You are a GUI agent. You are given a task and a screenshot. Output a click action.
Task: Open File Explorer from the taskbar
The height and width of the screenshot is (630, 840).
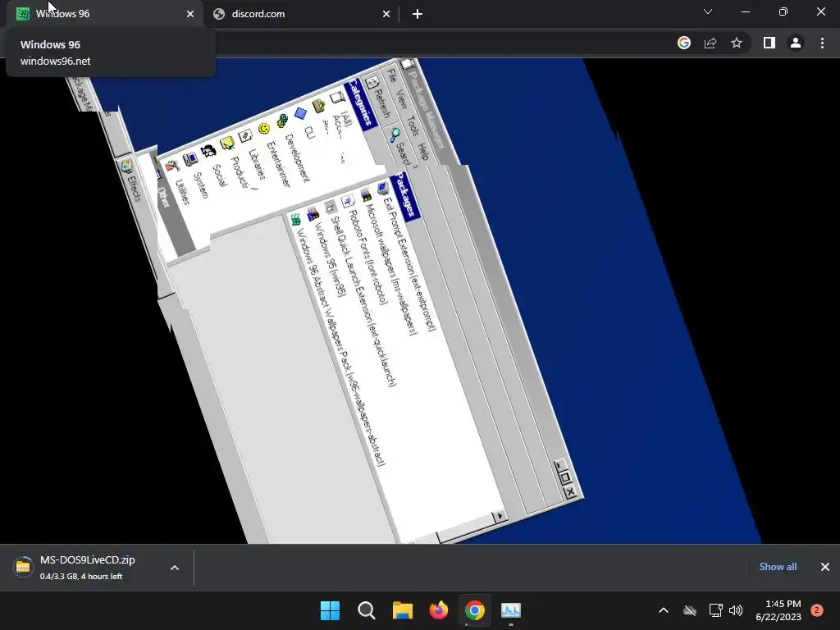point(402,610)
